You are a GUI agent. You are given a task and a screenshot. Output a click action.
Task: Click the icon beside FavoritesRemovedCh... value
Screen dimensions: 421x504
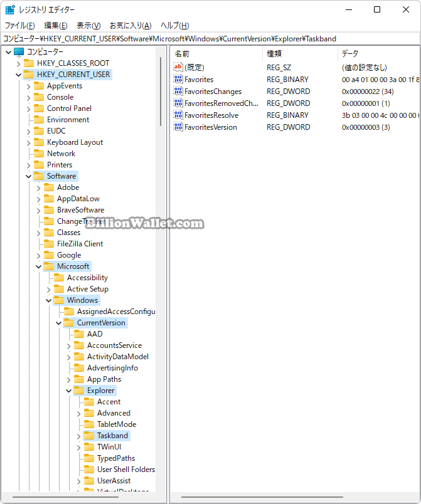click(x=178, y=103)
